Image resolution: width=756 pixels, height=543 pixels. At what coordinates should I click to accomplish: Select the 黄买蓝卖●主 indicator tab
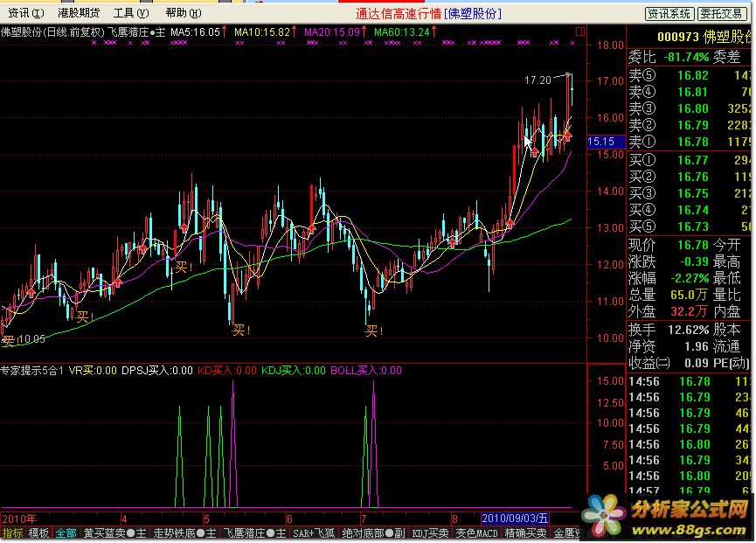pyautogui.click(x=114, y=533)
